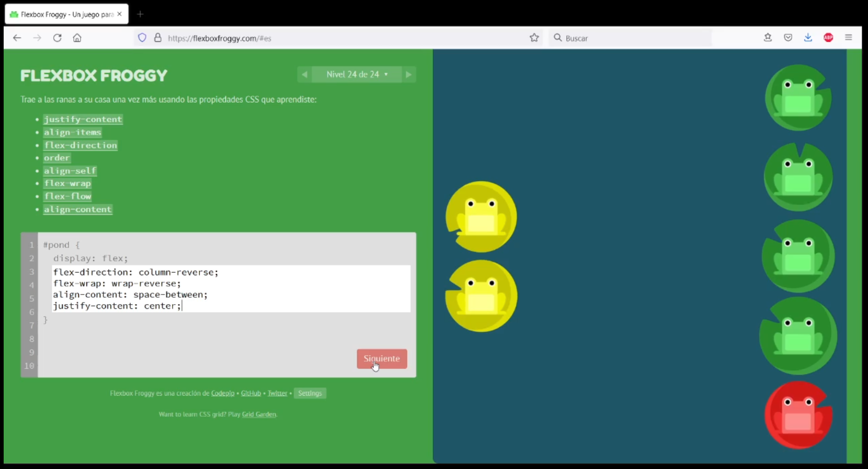Save page to Pocket

click(788, 38)
